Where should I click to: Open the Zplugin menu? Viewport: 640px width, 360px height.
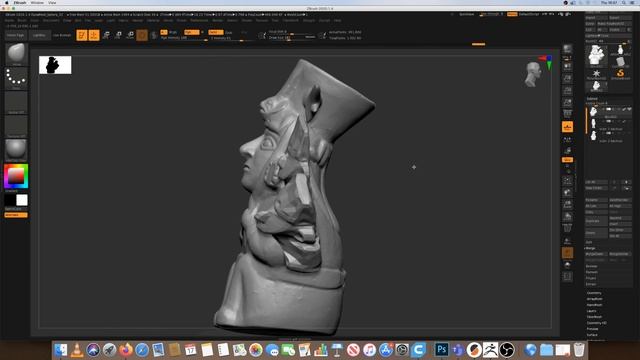[309, 20]
